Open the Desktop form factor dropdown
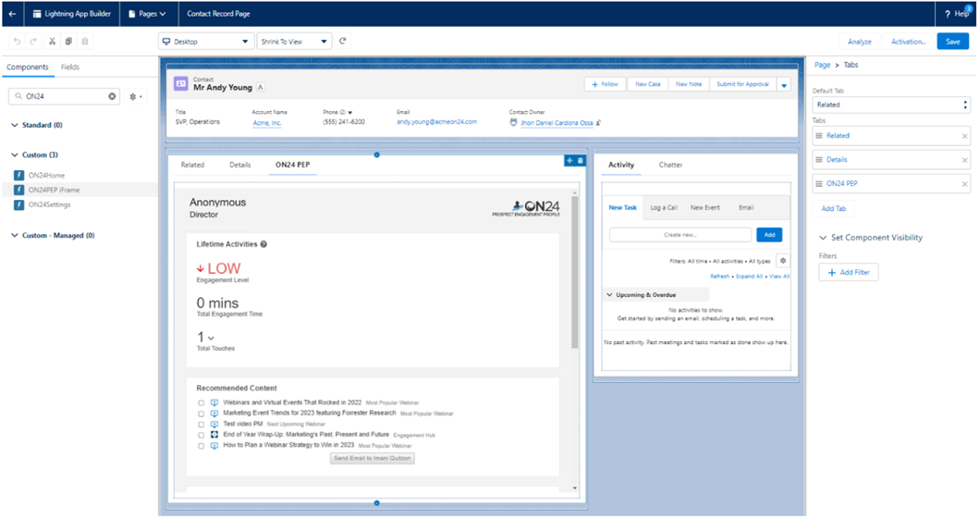This screenshot has width=980, height=519. pyautogui.click(x=206, y=42)
